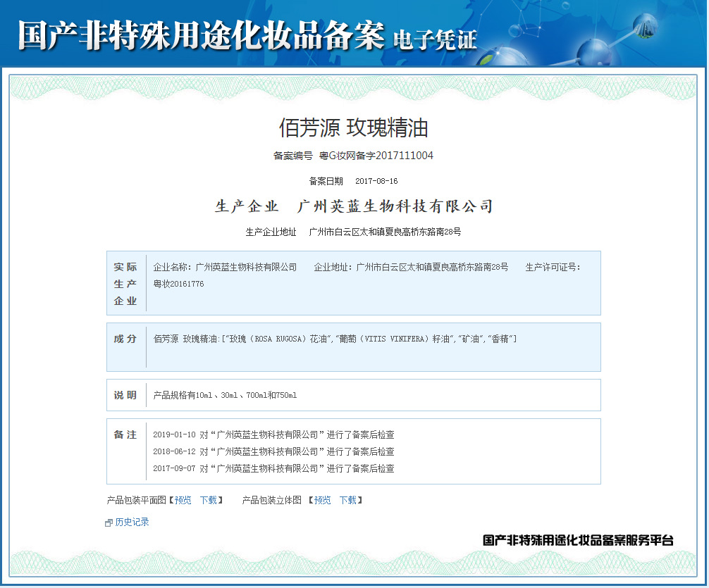Click the 产品包装立体图 label

coord(272,500)
